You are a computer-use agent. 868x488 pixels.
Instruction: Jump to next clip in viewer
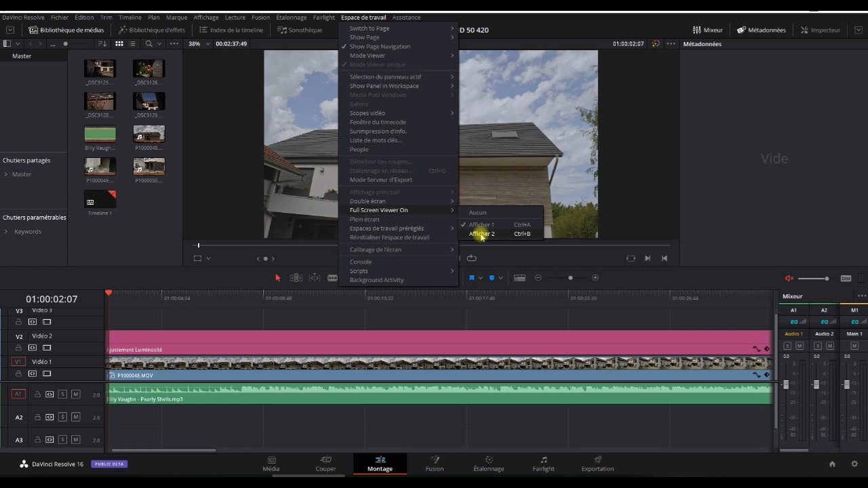click(x=648, y=258)
